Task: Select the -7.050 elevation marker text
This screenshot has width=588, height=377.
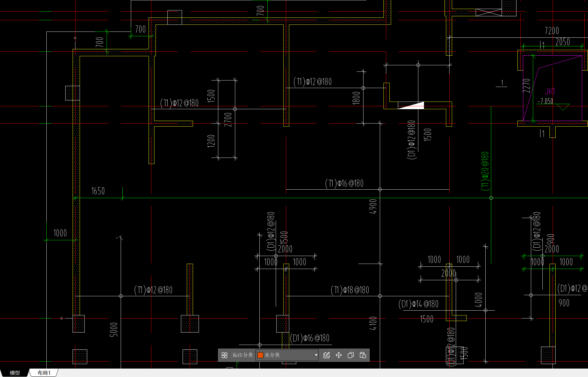Action: point(545,101)
